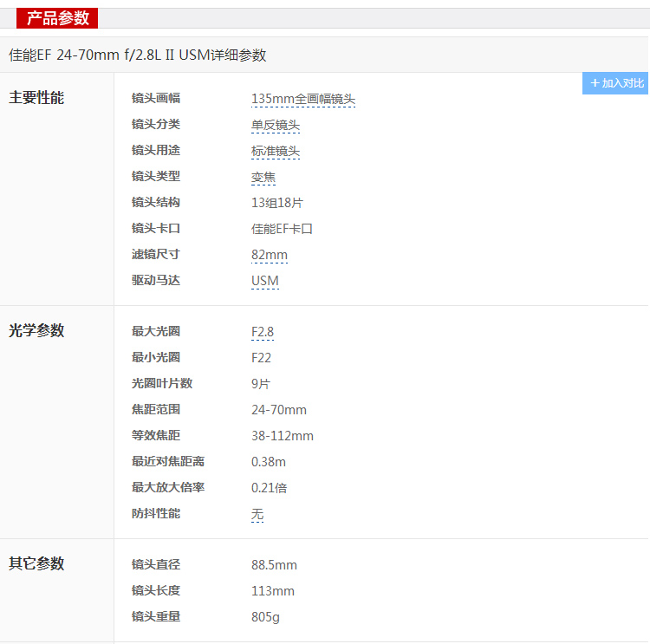The width and height of the screenshot is (650, 644).
Task: Click the 0.21倍 magnification value
Action: 269,488
